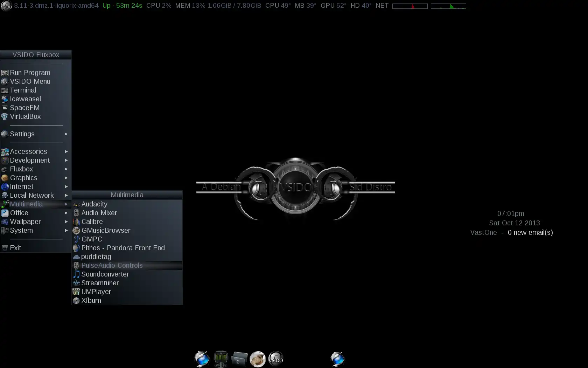Click the Audio Mixer speaker icon
This screenshot has width=588, height=368.
coord(76,213)
